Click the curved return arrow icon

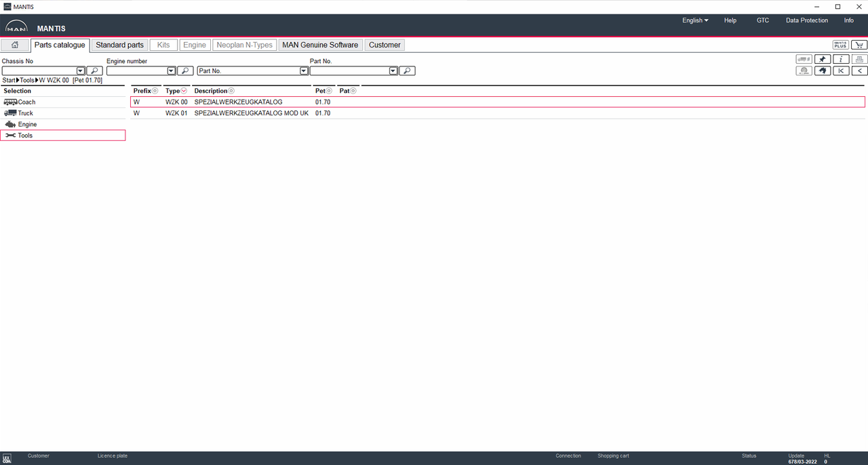pyautogui.click(x=823, y=70)
